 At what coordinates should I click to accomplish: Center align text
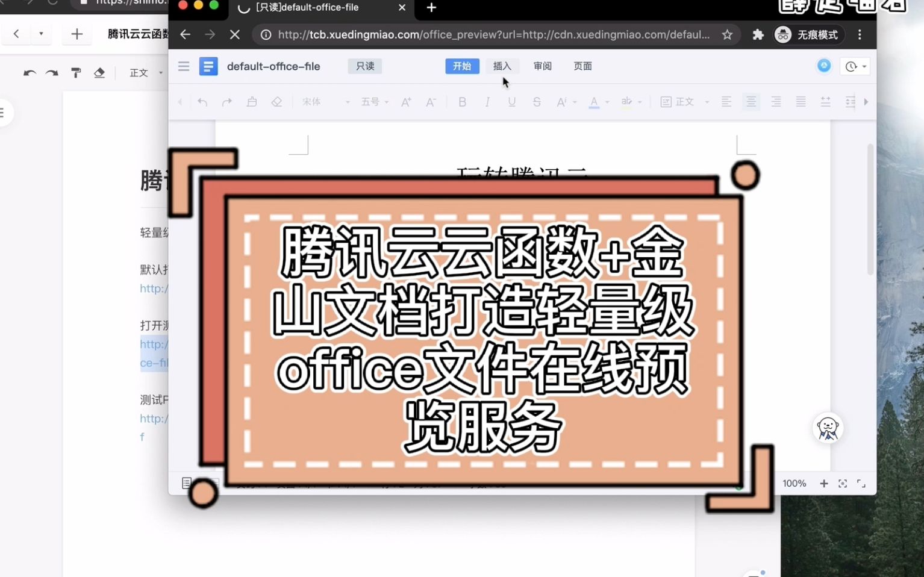pos(751,102)
